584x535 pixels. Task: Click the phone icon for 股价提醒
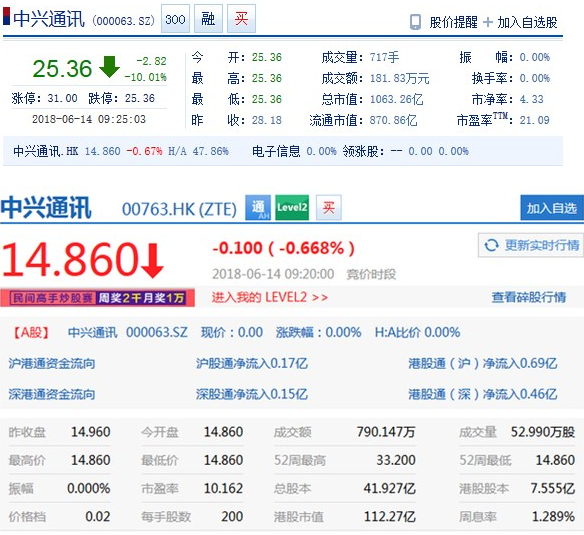tap(415, 22)
